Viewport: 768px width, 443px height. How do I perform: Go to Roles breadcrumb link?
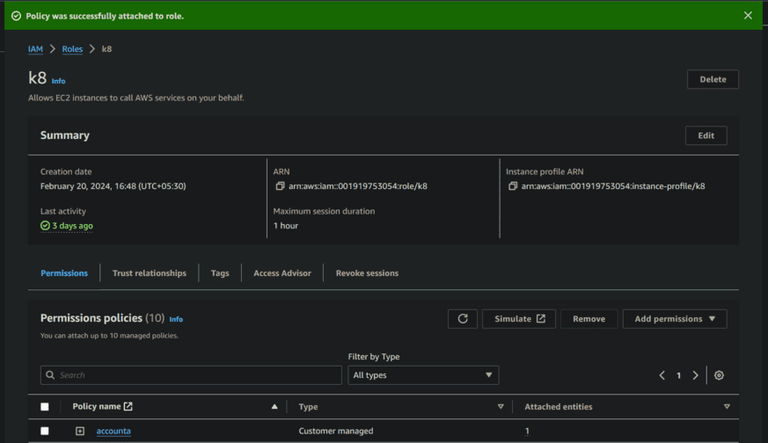(x=72, y=49)
